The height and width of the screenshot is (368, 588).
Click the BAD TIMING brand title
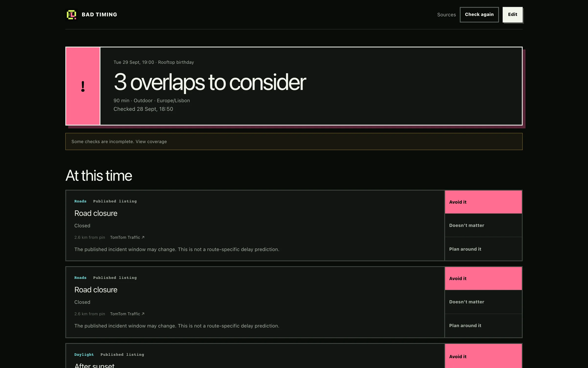tap(99, 15)
